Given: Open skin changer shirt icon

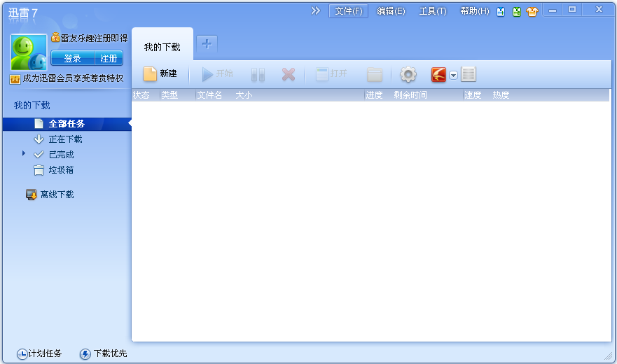Looking at the screenshot, I should [532, 12].
